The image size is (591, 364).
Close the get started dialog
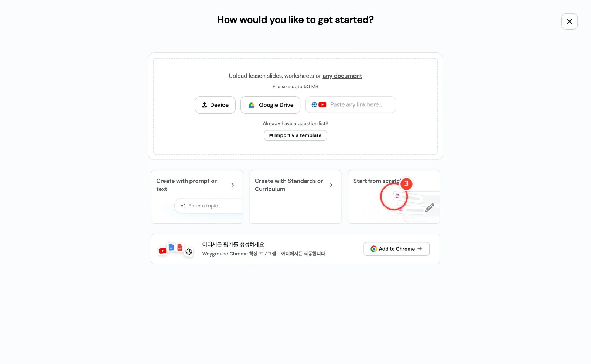570,21
